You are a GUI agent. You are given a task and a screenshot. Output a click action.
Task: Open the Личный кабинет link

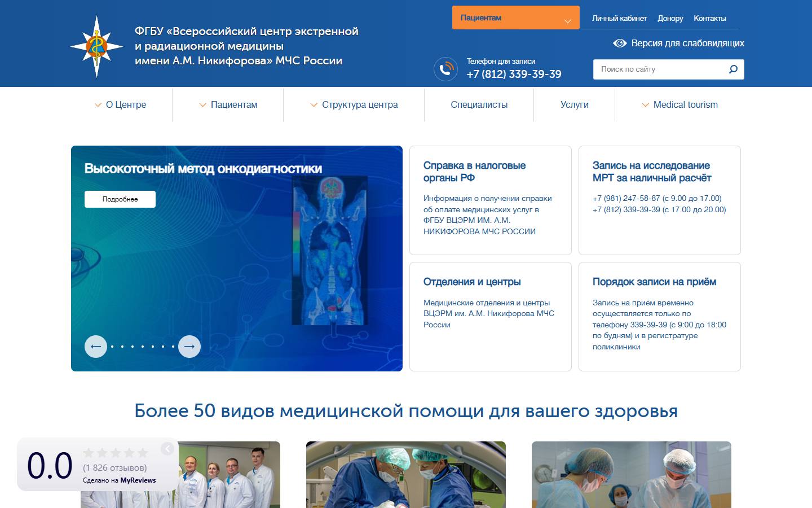[x=619, y=18]
